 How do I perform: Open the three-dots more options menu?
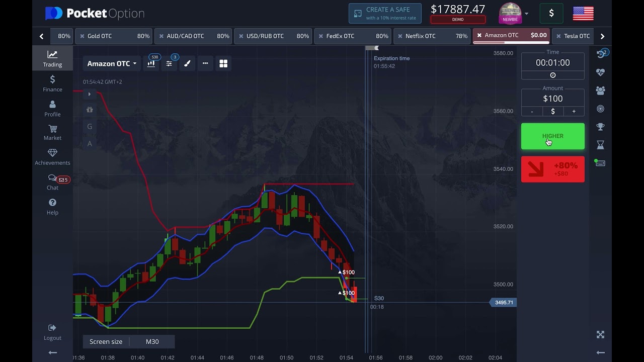[205, 63]
